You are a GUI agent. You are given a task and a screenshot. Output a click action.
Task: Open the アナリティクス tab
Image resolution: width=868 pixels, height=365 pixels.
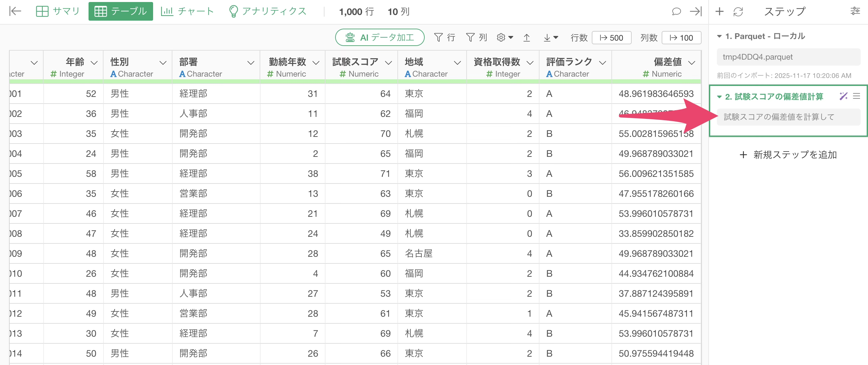(x=267, y=11)
